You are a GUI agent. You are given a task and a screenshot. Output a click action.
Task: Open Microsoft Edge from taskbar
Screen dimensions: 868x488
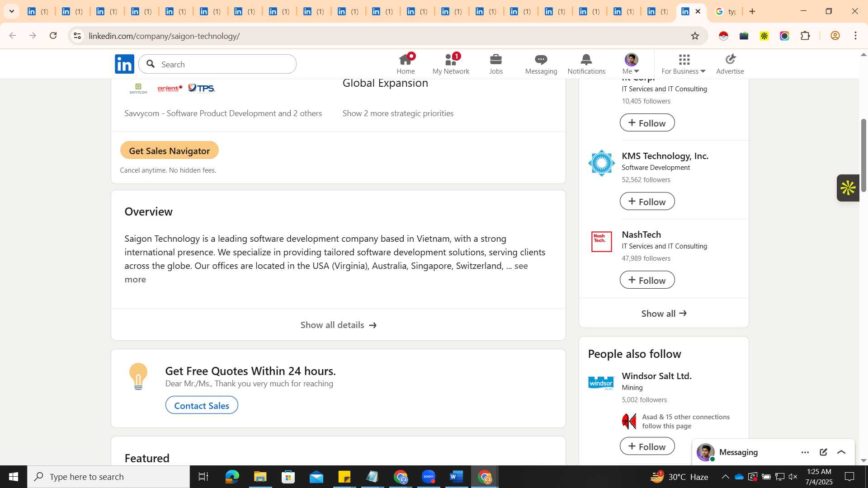(232, 477)
